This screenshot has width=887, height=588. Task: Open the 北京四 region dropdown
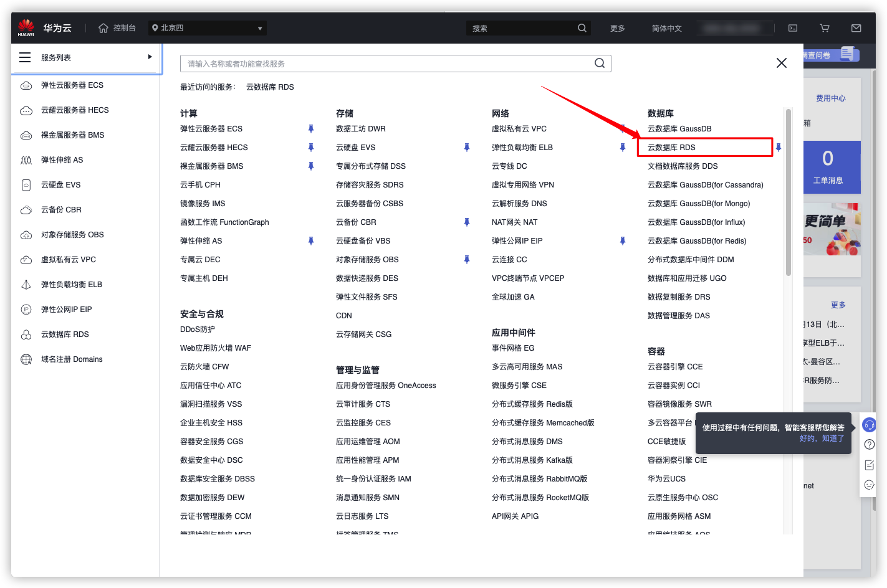pyautogui.click(x=208, y=28)
